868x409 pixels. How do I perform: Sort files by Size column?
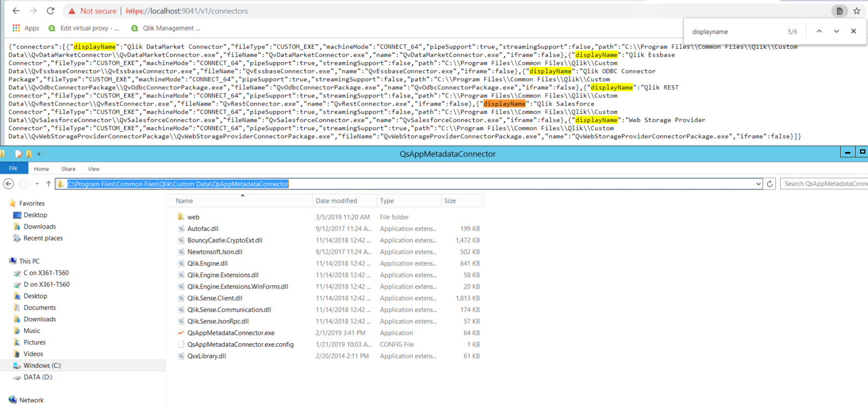pyautogui.click(x=462, y=201)
